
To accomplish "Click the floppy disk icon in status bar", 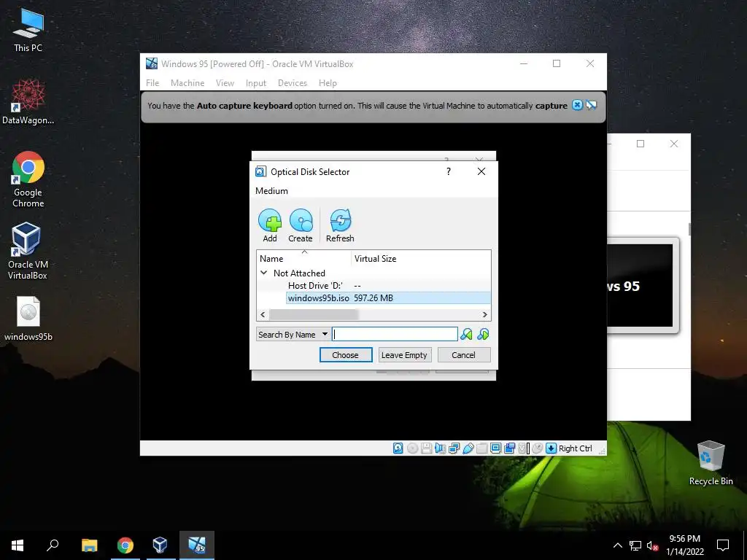I will (x=426, y=448).
